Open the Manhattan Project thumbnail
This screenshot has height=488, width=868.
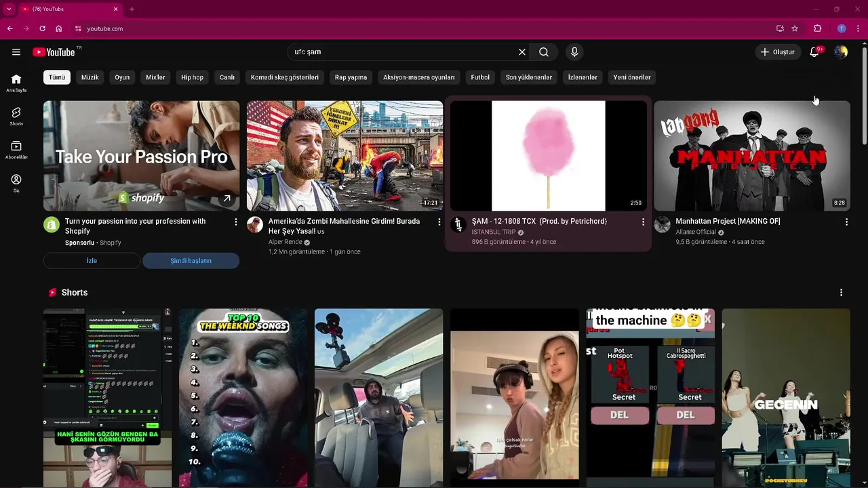click(751, 156)
